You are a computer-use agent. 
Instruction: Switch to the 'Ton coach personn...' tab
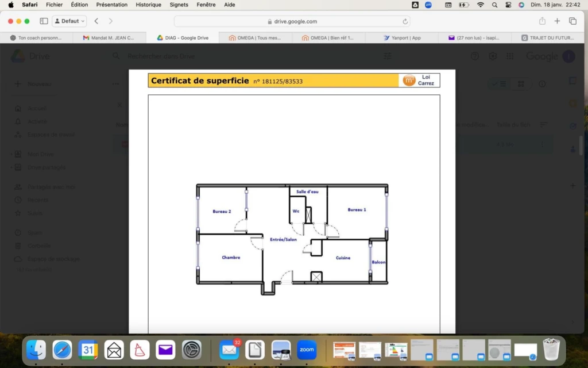coord(36,37)
